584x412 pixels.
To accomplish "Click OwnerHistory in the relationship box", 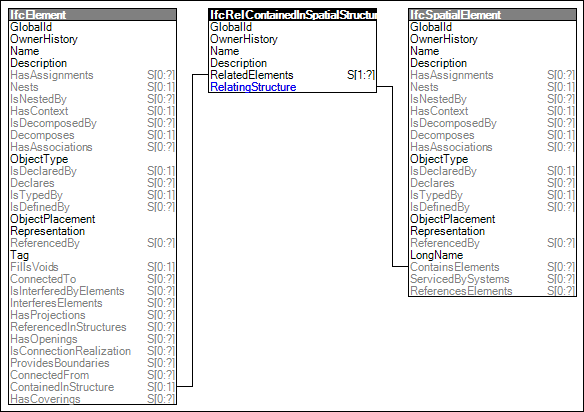I will [292, 39].
